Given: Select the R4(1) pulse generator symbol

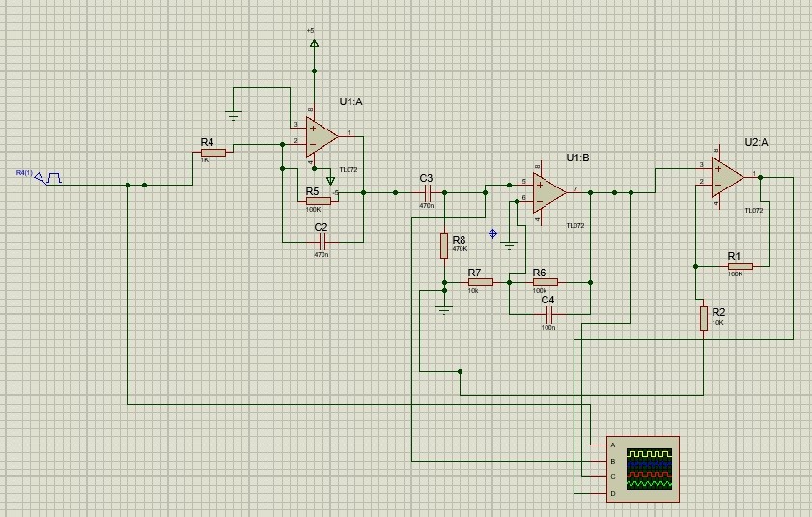Looking at the screenshot, I should 48,178.
